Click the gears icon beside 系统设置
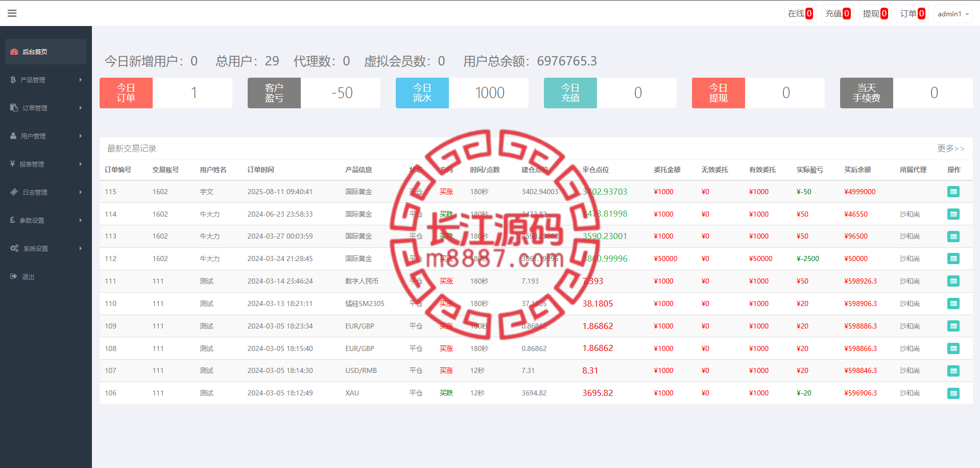 (14, 248)
